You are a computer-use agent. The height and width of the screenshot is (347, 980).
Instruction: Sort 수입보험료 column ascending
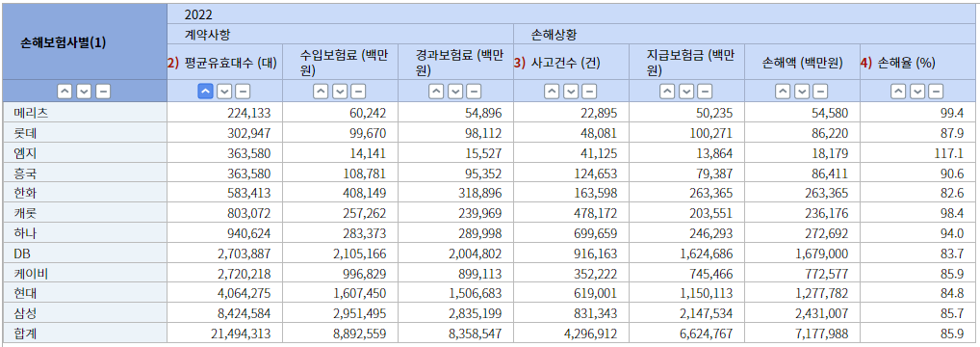coord(321,92)
